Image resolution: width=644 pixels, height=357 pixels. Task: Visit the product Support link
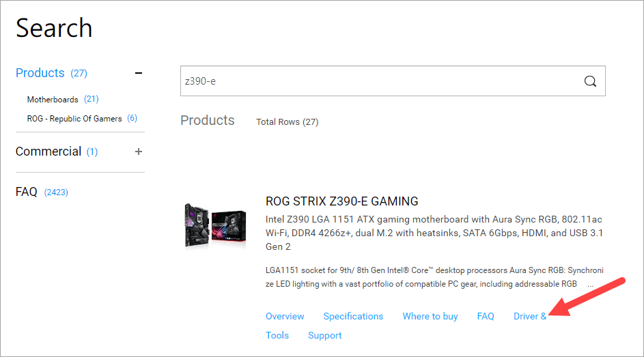coord(324,336)
